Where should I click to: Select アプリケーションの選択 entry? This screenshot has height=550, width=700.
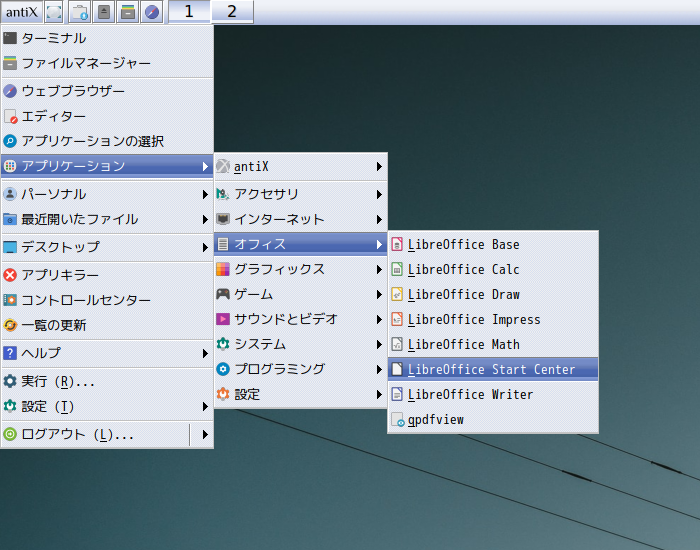[x=107, y=142]
